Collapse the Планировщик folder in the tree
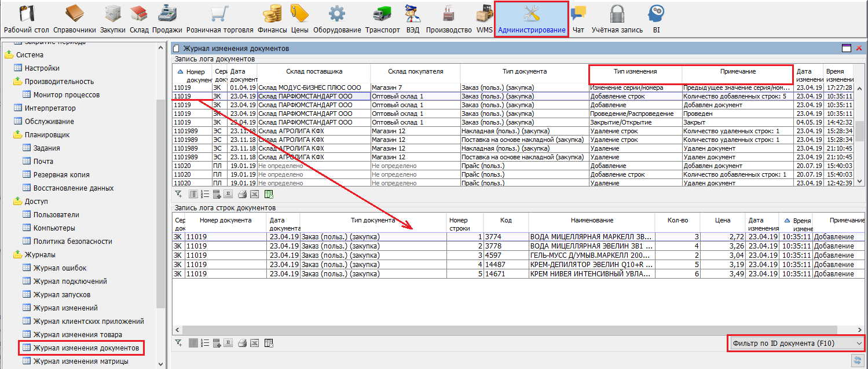 coord(18,135)
